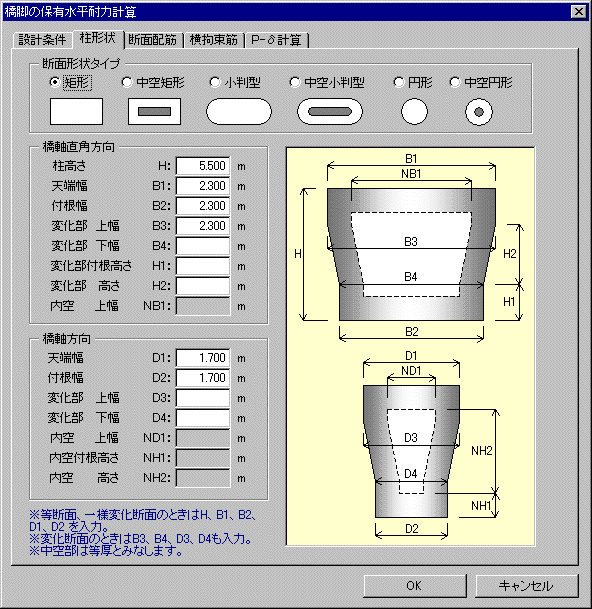Click the 天端幅 D1 input field
This screenshot has height=609, width=592.
[x=203, y=358]
